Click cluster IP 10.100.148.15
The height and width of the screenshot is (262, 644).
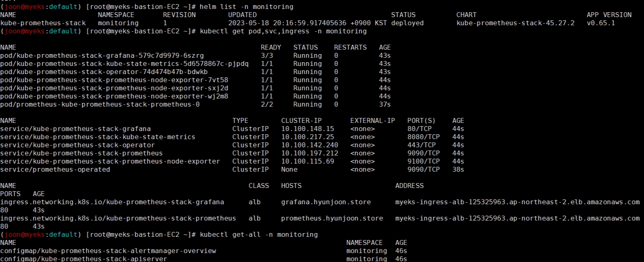[x=308, y=129]
